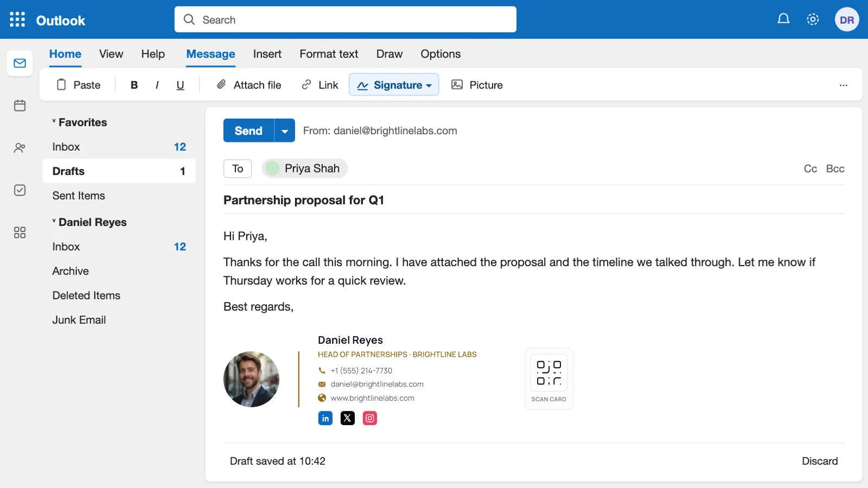Open the Calendar icon in sidebar

20,105
